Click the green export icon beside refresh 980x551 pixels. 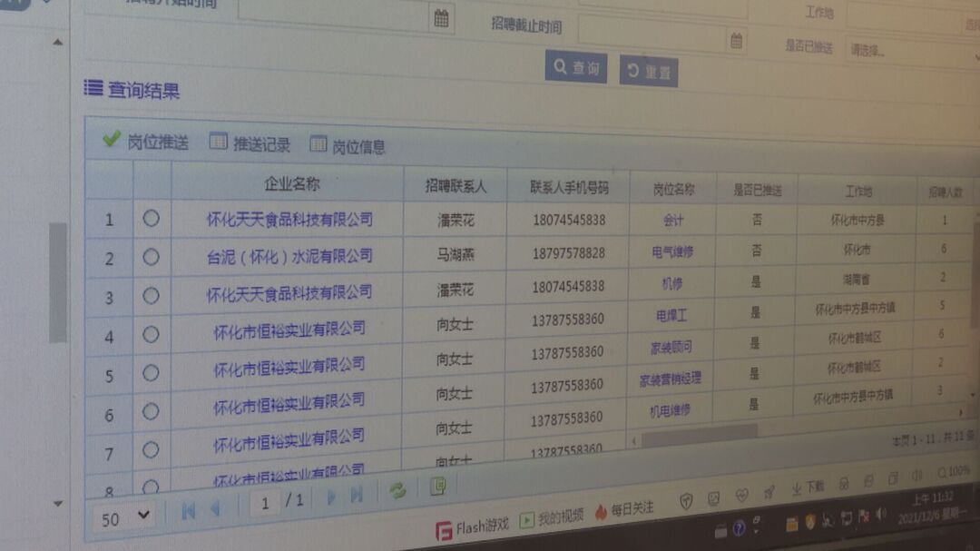[x=438, y=486]
